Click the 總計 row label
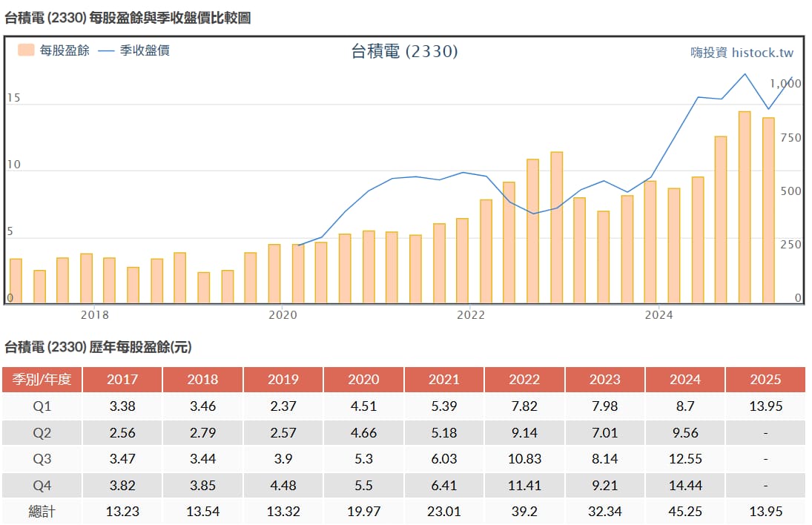 42,512
